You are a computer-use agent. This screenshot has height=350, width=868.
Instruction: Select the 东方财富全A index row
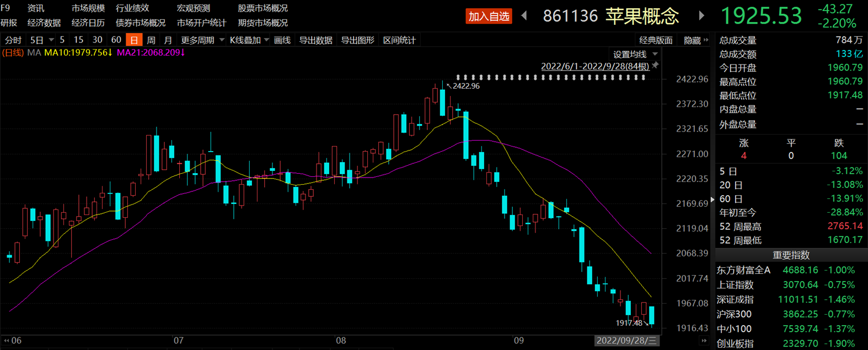pos(791,270)
